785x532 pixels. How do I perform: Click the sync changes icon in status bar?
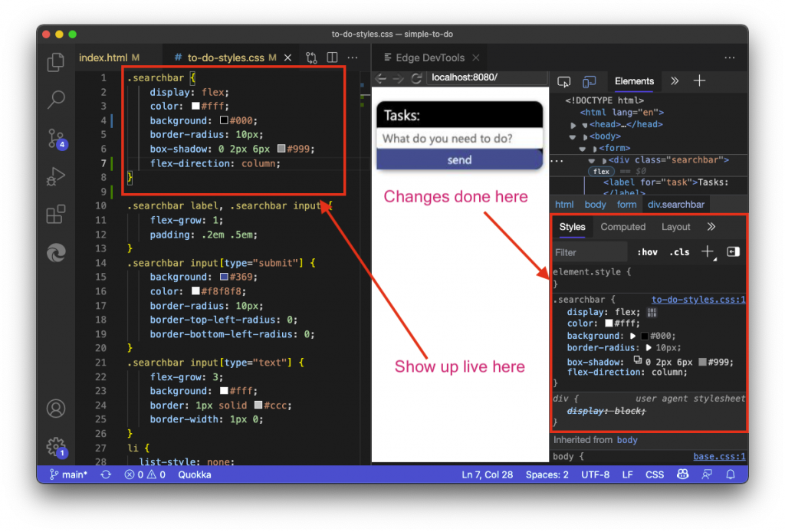tap(106, 475)
